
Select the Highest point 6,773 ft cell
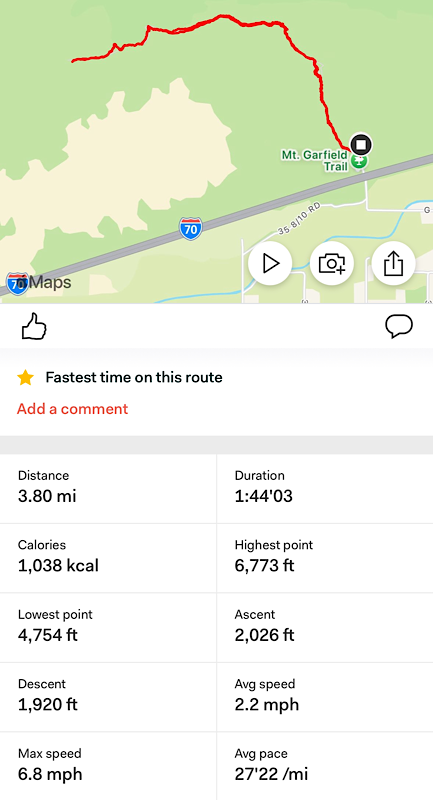[x=325, y=558]
